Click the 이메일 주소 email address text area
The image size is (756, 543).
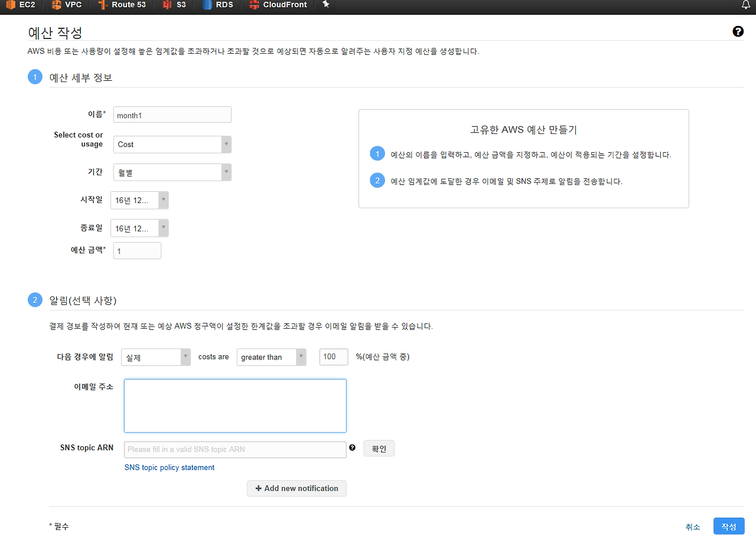pyautogui.click(x=235, y=406)
